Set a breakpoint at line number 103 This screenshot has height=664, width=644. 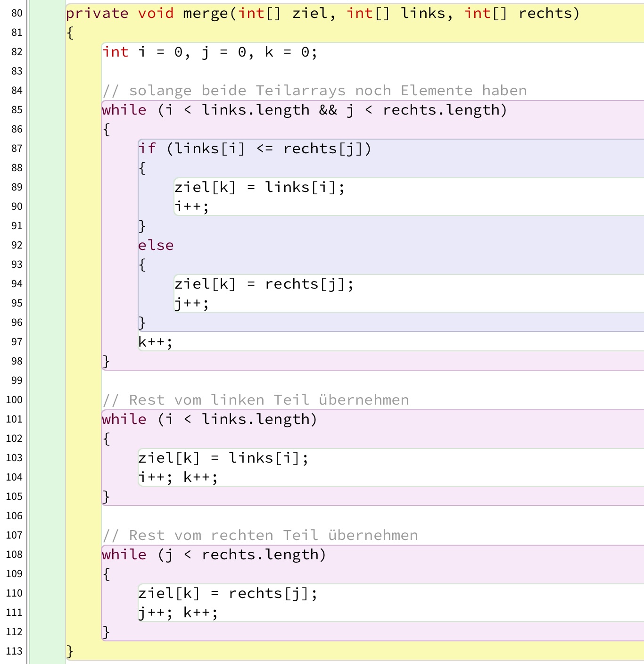(x=14, y=458)
